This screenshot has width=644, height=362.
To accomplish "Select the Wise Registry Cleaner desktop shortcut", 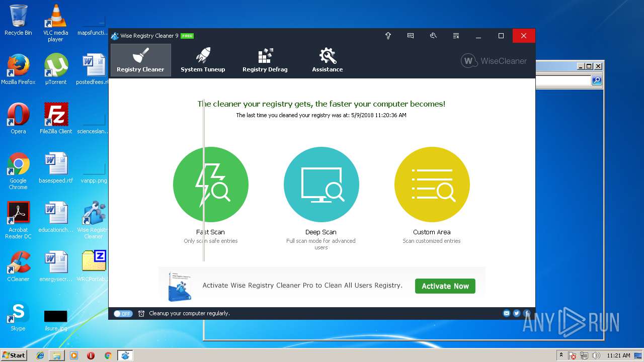I will 94,220.
